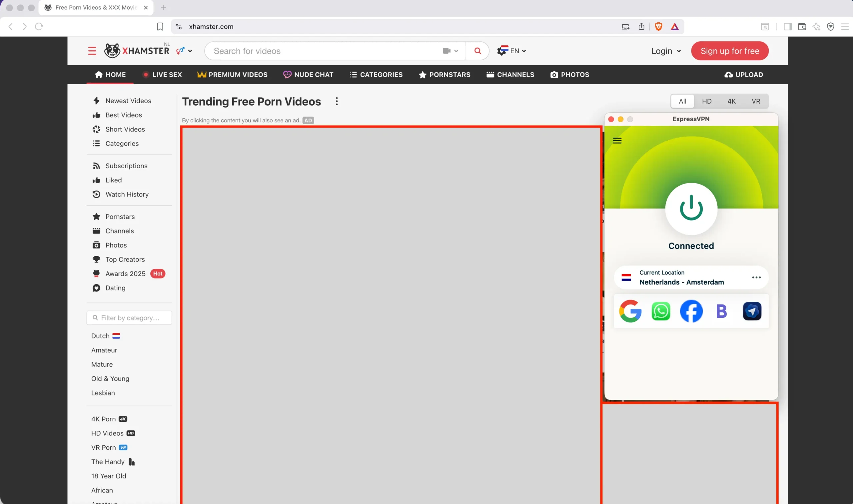Open the Watch History link

(x=127, y=194)
